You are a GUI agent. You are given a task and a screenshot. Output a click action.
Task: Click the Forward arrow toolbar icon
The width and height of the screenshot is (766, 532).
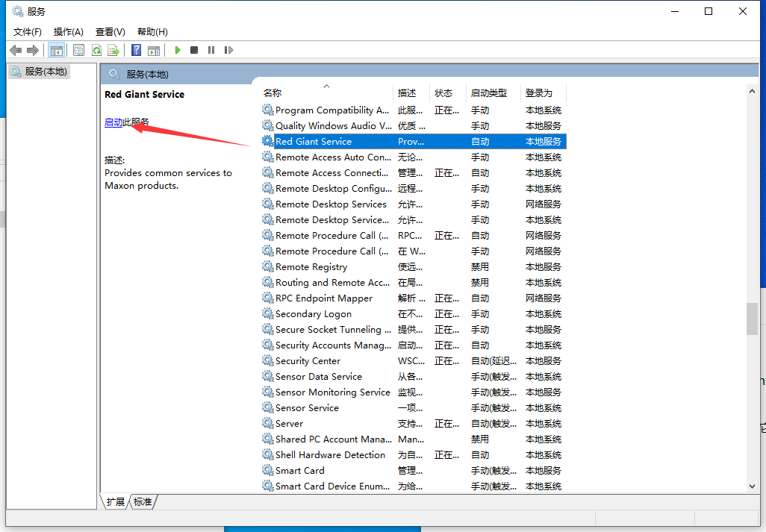click(33, 50)
